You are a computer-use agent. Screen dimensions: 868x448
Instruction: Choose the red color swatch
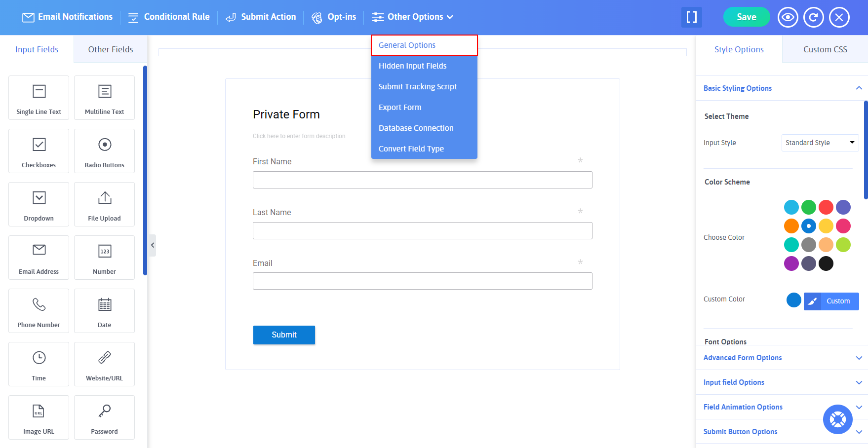pos(826,207)
